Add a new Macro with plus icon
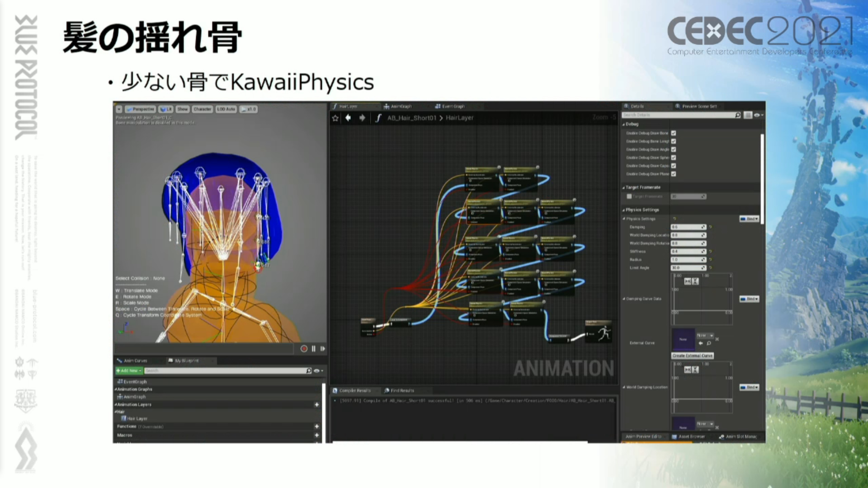 (x=316, y=435)
